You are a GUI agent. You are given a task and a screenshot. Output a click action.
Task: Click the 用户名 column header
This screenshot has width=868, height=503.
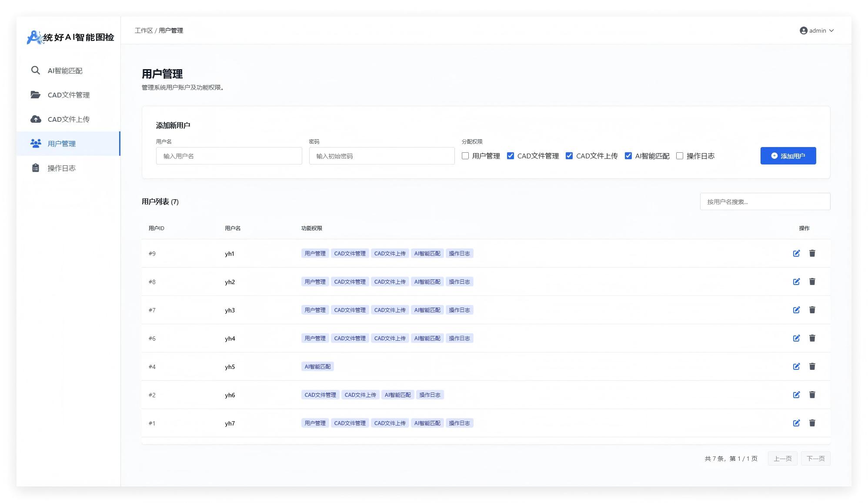coord(233,228)
